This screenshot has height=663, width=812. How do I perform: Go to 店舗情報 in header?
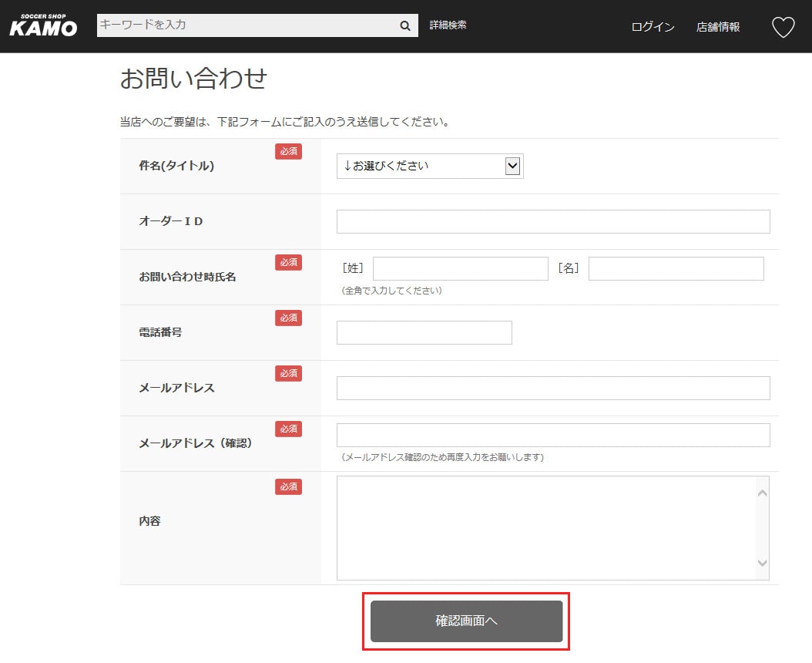718,27
